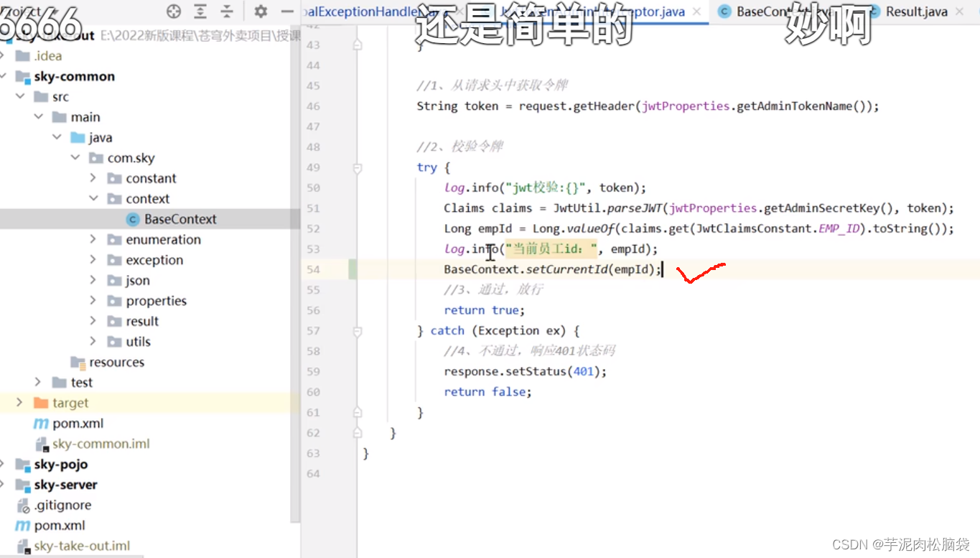Open the .gitignore file
Viewport: 980px width, 558px height.
click(x=62, y=505)
